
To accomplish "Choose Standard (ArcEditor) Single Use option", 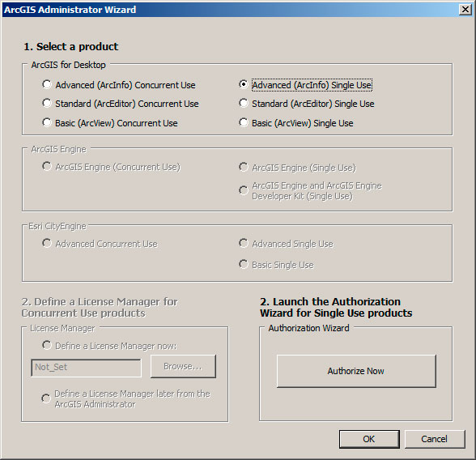I will pos(244,104).
